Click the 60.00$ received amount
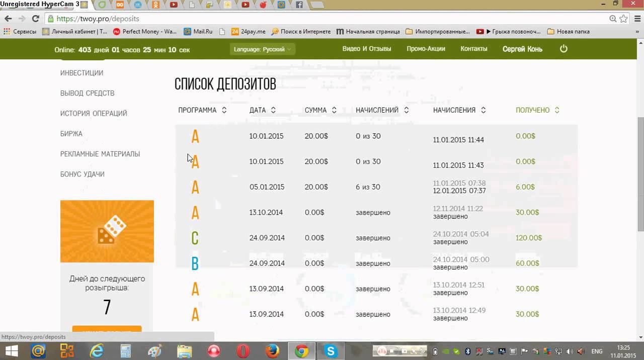This screenshot has width=644, height=360. (527, 263)
